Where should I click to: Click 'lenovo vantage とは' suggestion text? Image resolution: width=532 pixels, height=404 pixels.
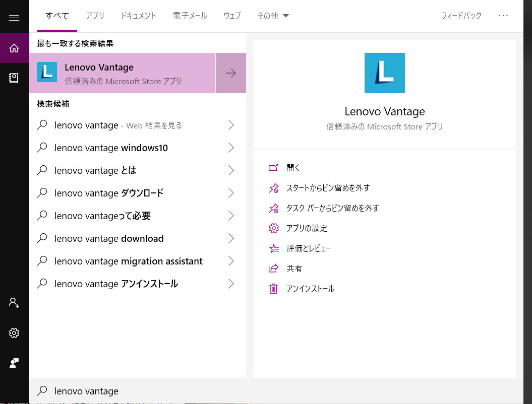click(95, 170)
